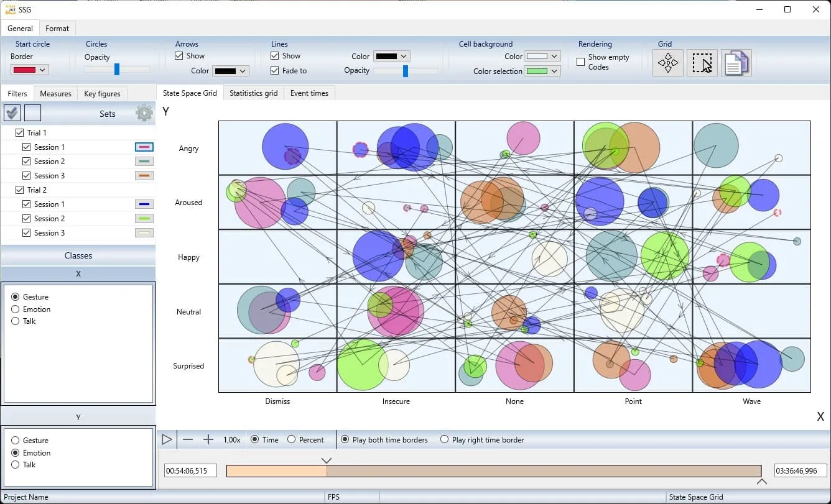Switch to the Key figures panel
This screenshot has width=831, height=504.
[x=102, y=93]
